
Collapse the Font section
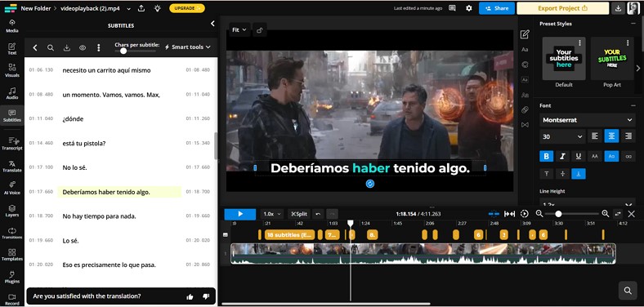click(633, 106)
